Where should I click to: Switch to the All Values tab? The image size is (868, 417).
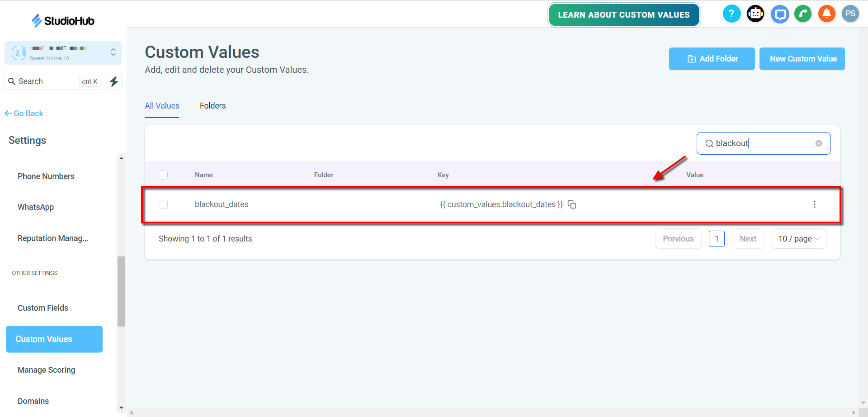click(x=162, y=106)
